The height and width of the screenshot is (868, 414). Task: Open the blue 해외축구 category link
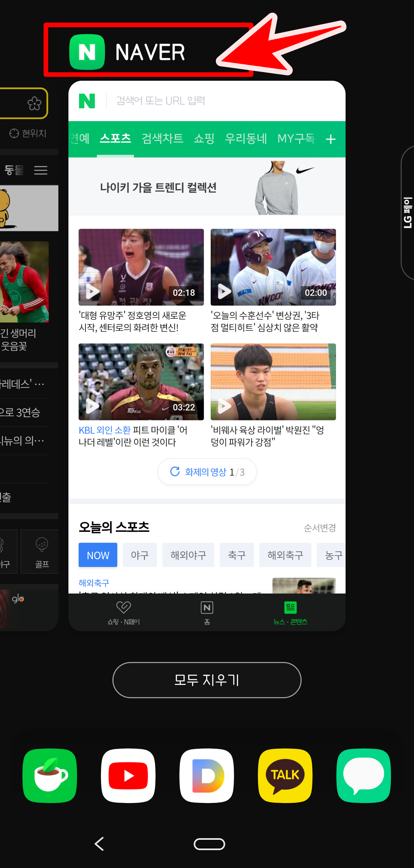tap(94, 583)
